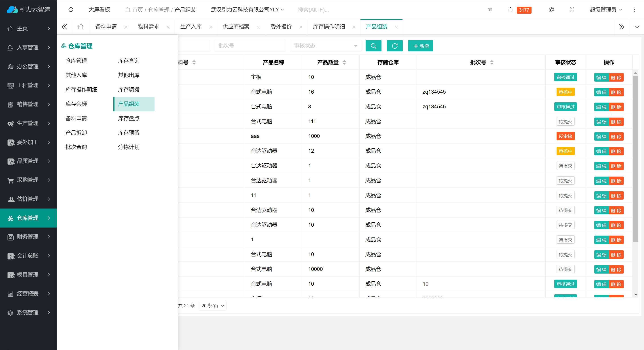Viewport: 644px width, 350px height.
Task: Sort by 批次号 column arrows
Action: (x=492, y=62)
